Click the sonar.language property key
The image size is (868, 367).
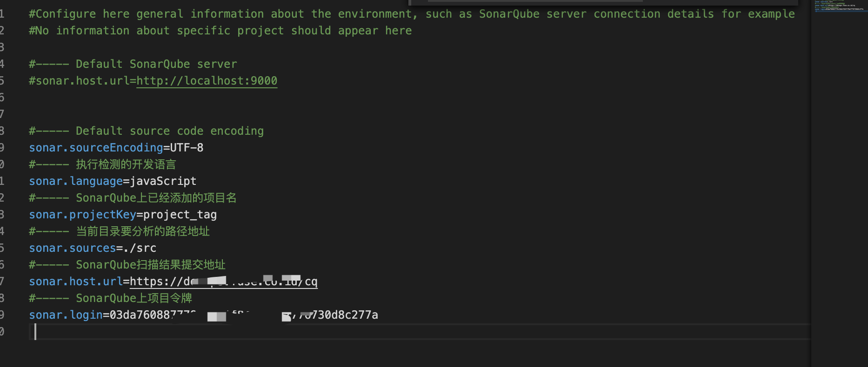tap(76, 181)
